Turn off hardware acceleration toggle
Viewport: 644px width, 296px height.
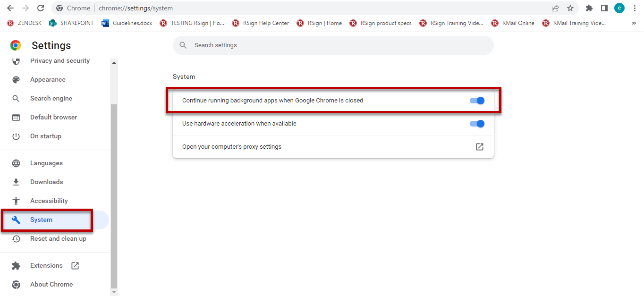click(x=477, y=124)
